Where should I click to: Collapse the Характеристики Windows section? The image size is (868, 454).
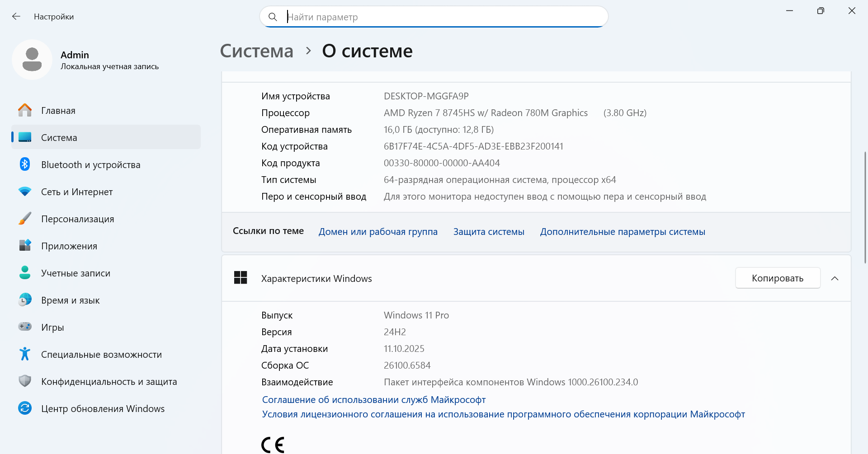pyautogui.click(x=835, y=278)
